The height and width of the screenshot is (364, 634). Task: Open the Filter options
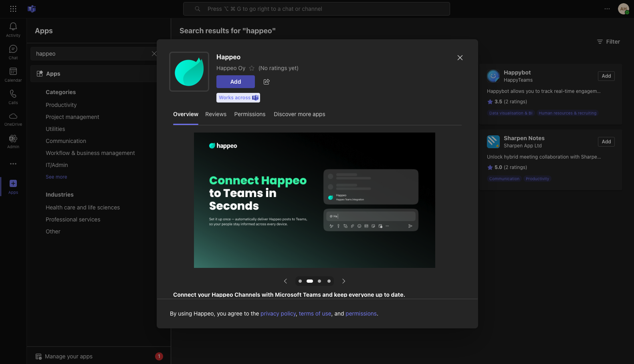[x=608, y=42]
